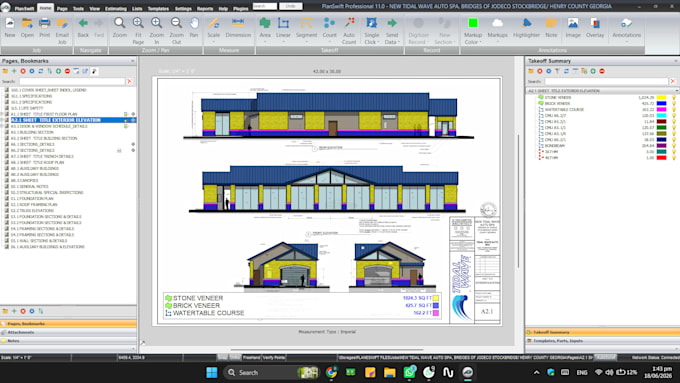Open the Plugins ribbon tab
Image resolution: width=680 pixels, height=383 pixels.
pos(241,8)
